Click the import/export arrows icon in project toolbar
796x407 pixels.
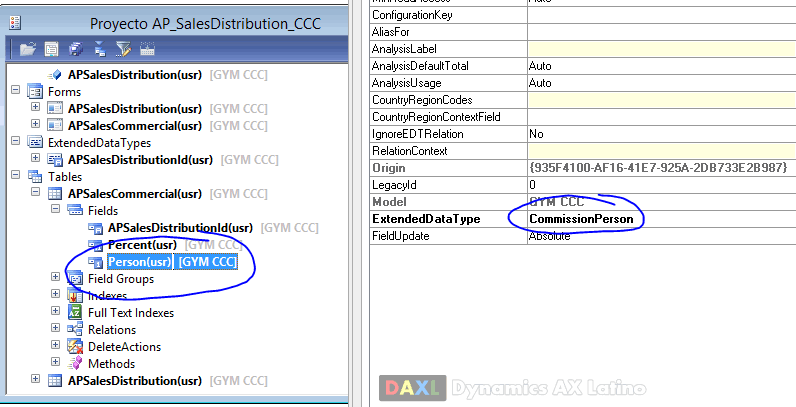[100, 49]
